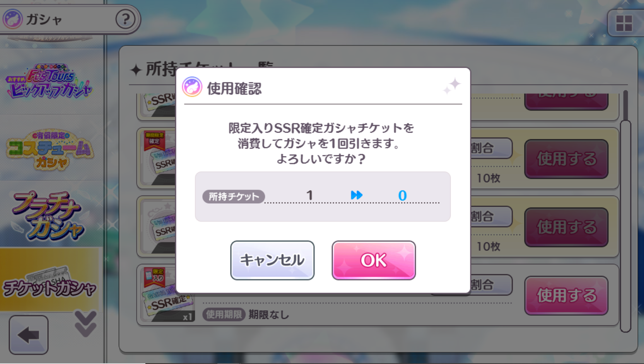Click the ticket list vertical scrollbar
644x364 pixels.
[x=625, y=226]
